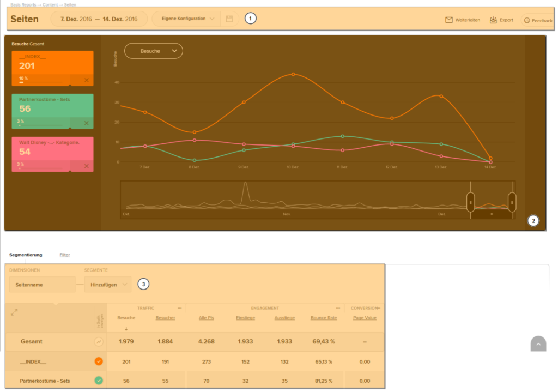The width and height of the screenshot is (558, 392).
Task: Save configuration with floppy disk icon
Action: [x=229, y=19]
